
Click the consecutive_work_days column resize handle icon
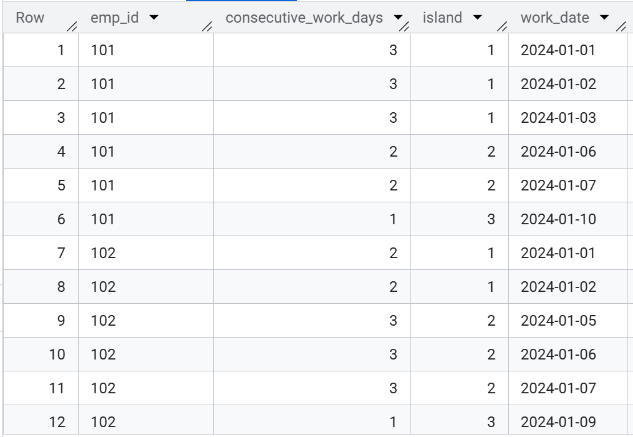[404, 27]
